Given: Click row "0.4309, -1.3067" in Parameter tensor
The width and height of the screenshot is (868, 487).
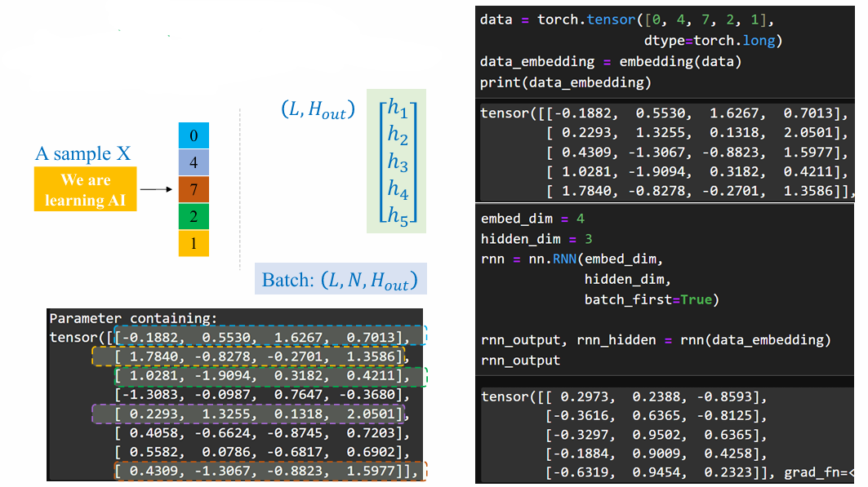Looking at the screenshot, I should (271, 471).
